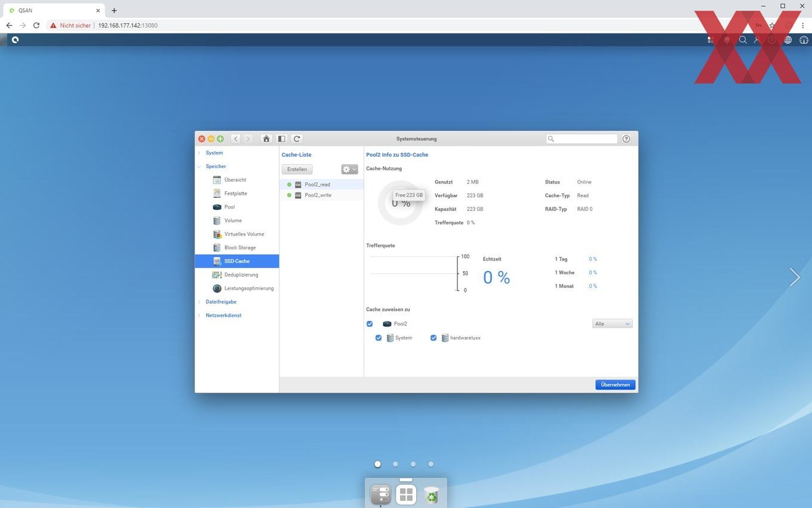Open the QSAN logo main menu
812x508 pixels.
pos(15,40)
